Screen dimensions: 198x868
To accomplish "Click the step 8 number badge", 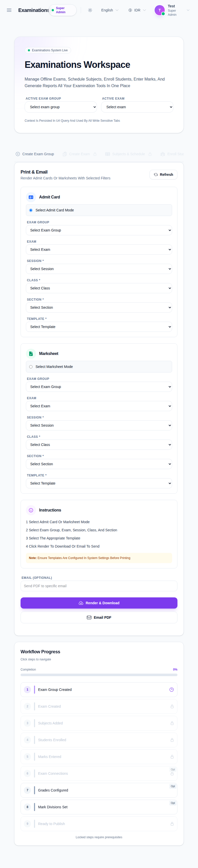I will coord(28,807).
